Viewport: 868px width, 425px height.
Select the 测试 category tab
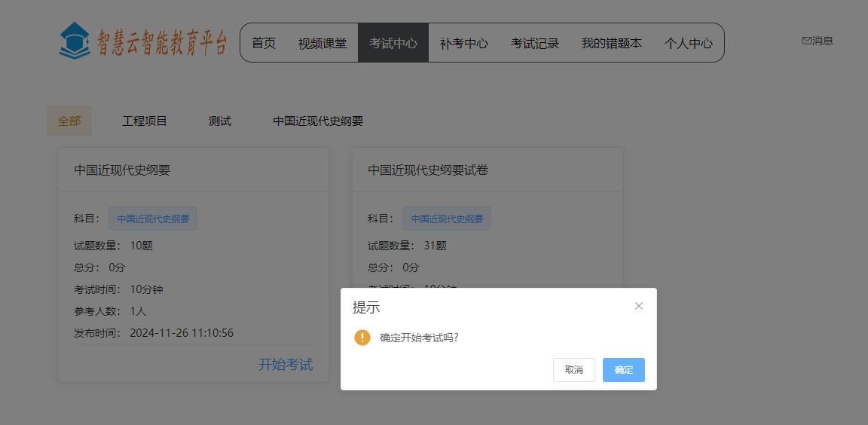(x=220, y=121)
